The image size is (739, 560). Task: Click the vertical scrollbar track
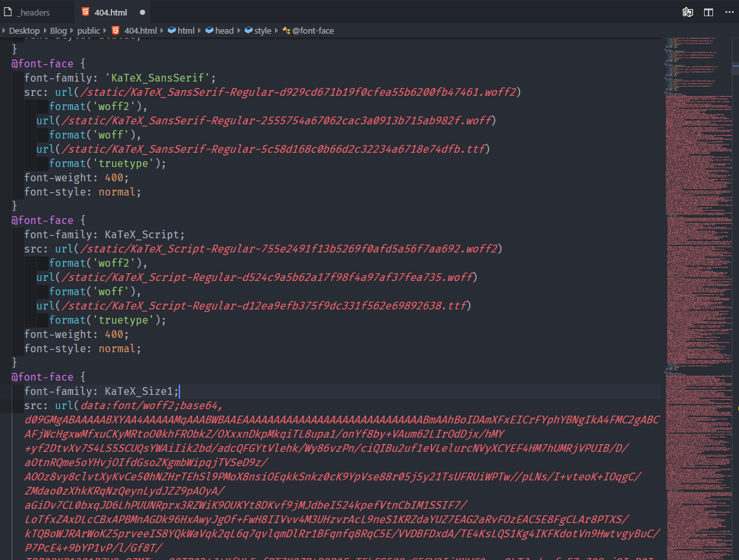[736, 298]
